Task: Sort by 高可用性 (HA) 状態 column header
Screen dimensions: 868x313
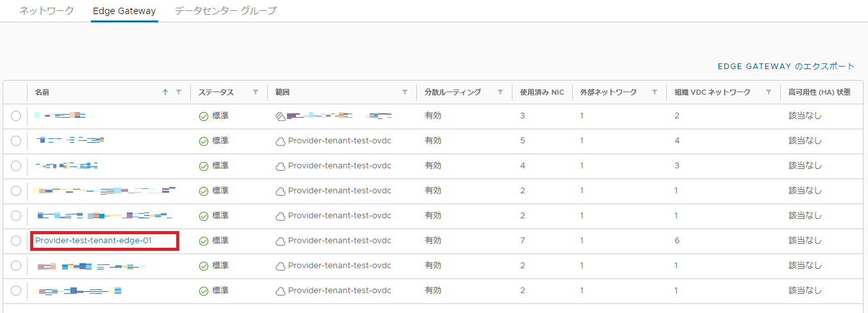Action: click(x=819, y=92)
